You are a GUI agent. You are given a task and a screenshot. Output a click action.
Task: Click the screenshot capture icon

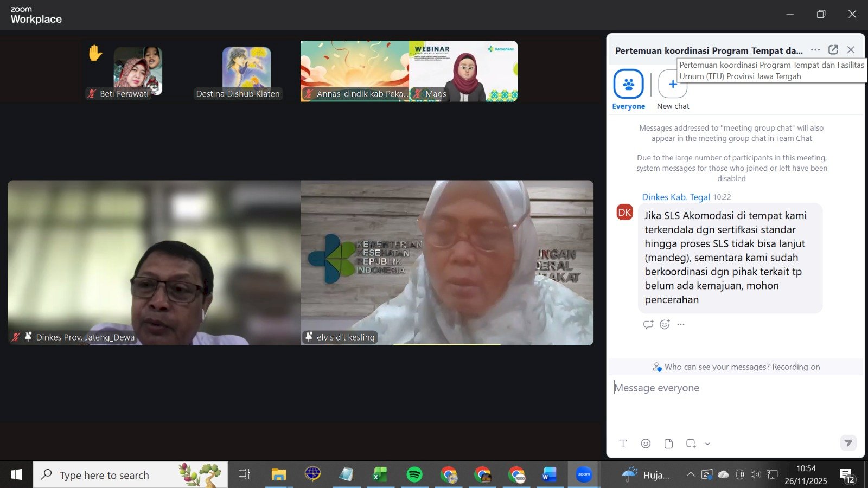click(x=691, y=444)
